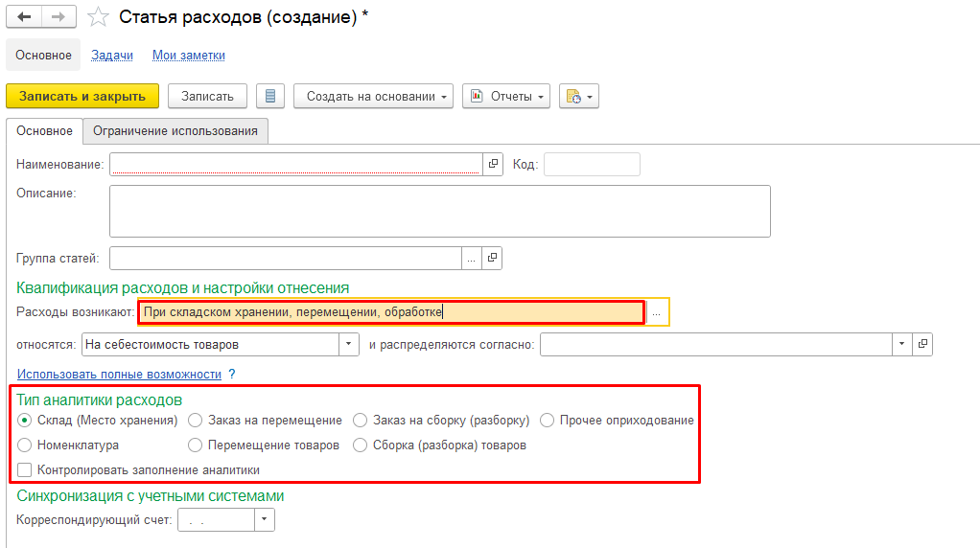Click the forward navigation arrow
The image size is (980, 548).
point(58,17)
